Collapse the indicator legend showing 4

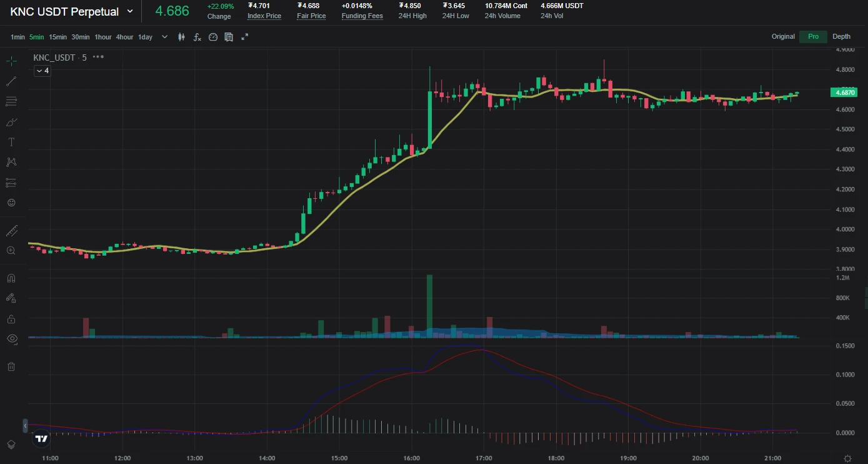pos(42,71)
